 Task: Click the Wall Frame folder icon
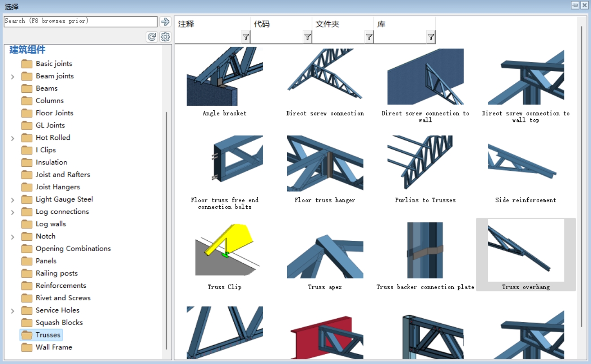(x=27, y=347)
